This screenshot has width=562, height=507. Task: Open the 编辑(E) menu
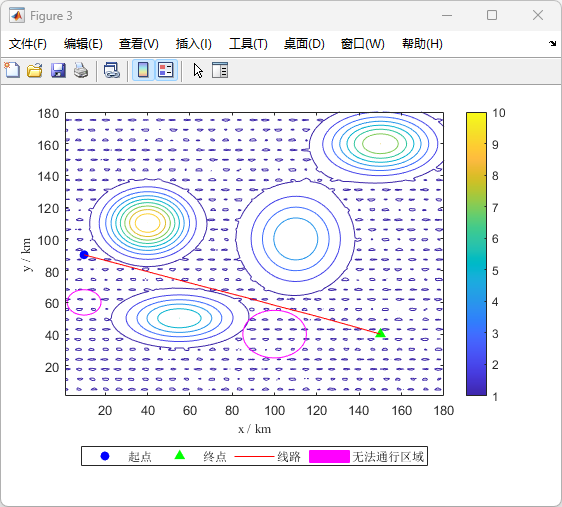pyautogui.click(x=83, y=44)
